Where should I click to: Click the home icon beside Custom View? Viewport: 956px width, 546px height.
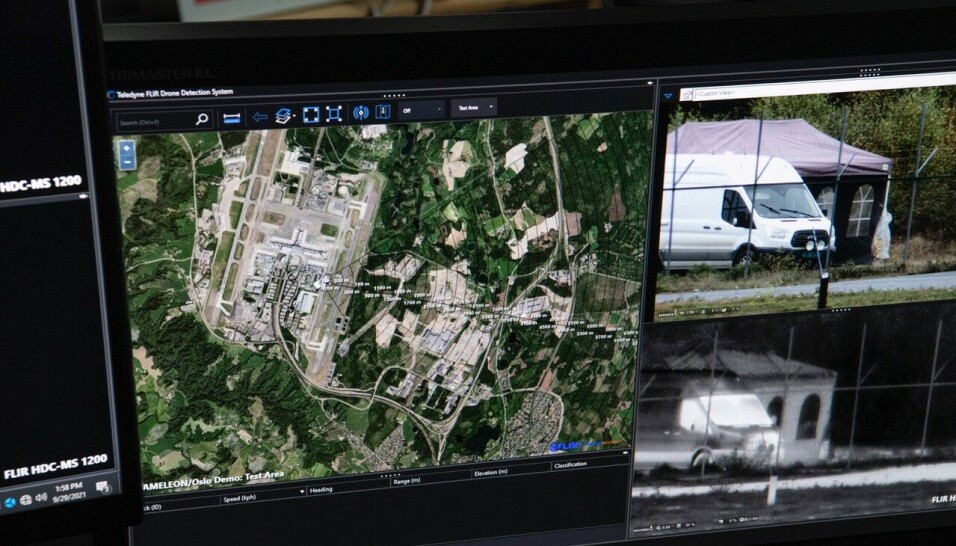point(687,95)
